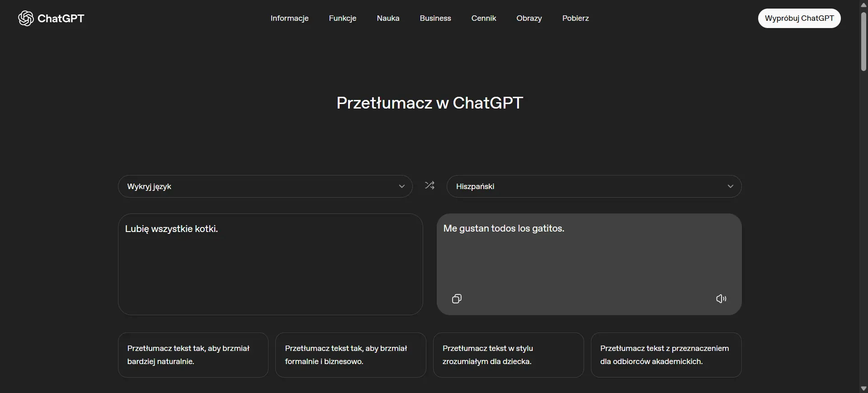Choose 'brzmiał bardziej naturalnie' suggestion card
Screen dimensions: 868x393
tap(193, 355)
